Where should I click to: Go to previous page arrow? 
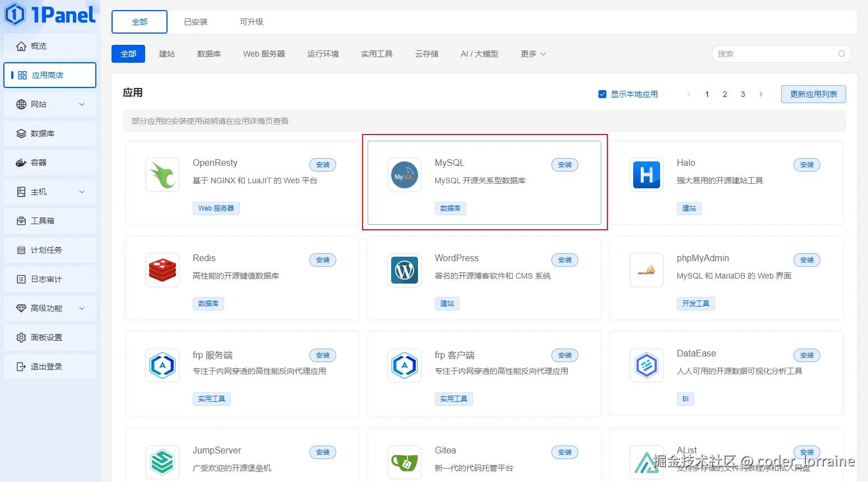click(x=689, y=94)
